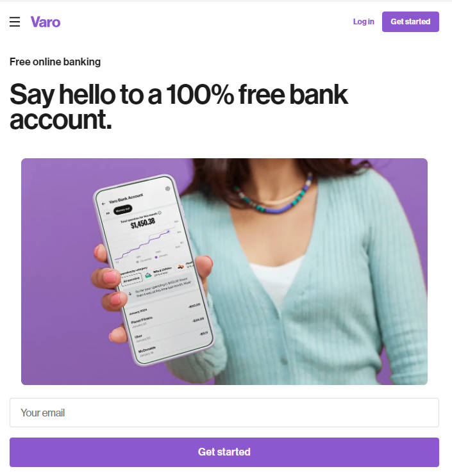Open the hamburger navigation menu
Screen dimensions: 452x476
click(x=15, y=22)
